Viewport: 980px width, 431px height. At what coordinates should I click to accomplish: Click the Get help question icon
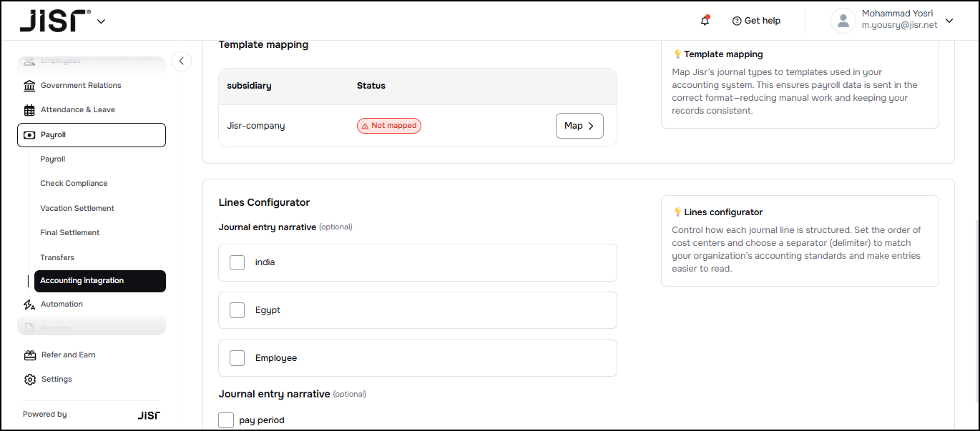coord(737,21)
